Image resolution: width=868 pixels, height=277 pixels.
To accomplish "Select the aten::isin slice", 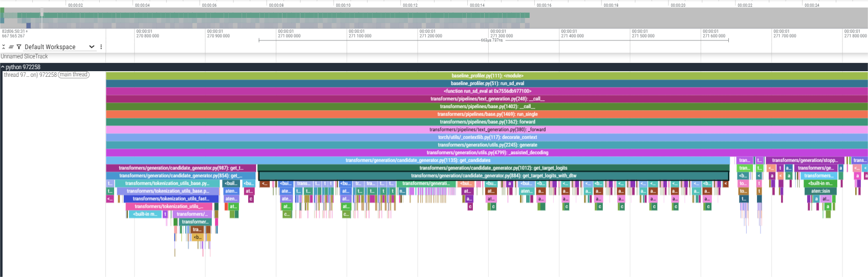I will tap(820, 191).
